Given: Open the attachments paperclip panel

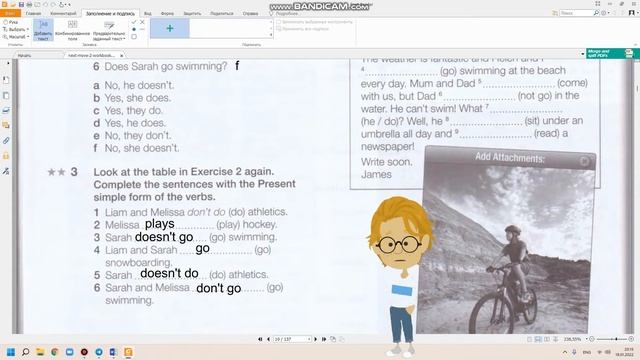Looking at the screenshot, I should (x=6, y=141).
